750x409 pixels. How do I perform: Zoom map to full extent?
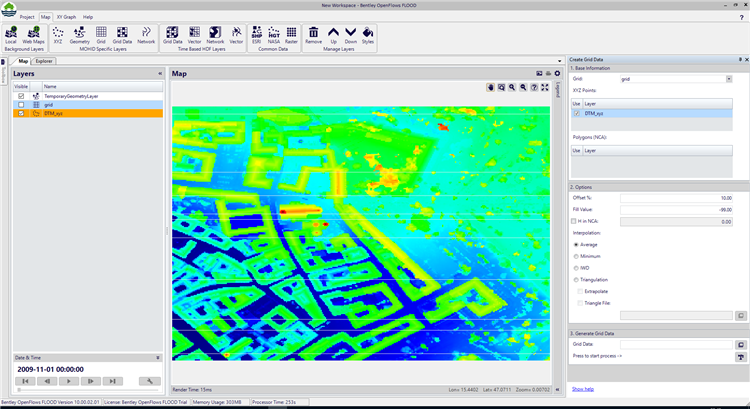(x=545, y=87)
